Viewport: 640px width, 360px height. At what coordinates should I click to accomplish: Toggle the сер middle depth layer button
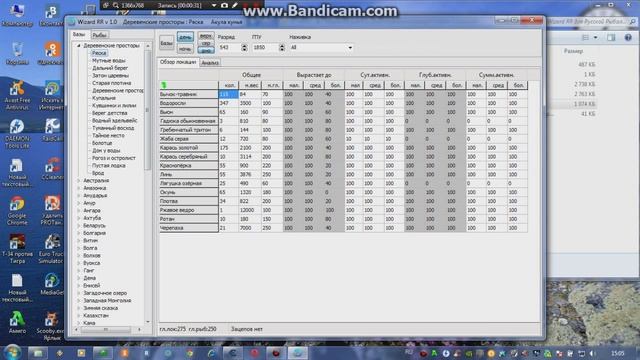click(x=206, y=43)
